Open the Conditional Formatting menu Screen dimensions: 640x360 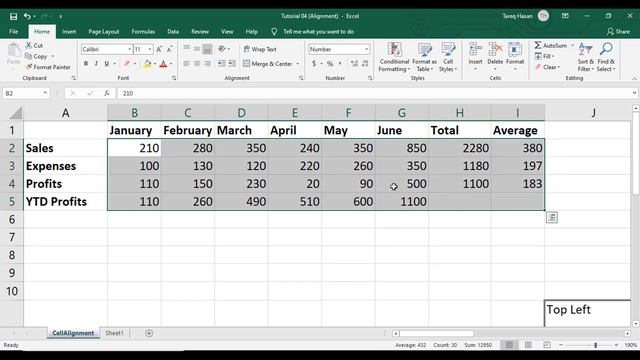(394, 58)
